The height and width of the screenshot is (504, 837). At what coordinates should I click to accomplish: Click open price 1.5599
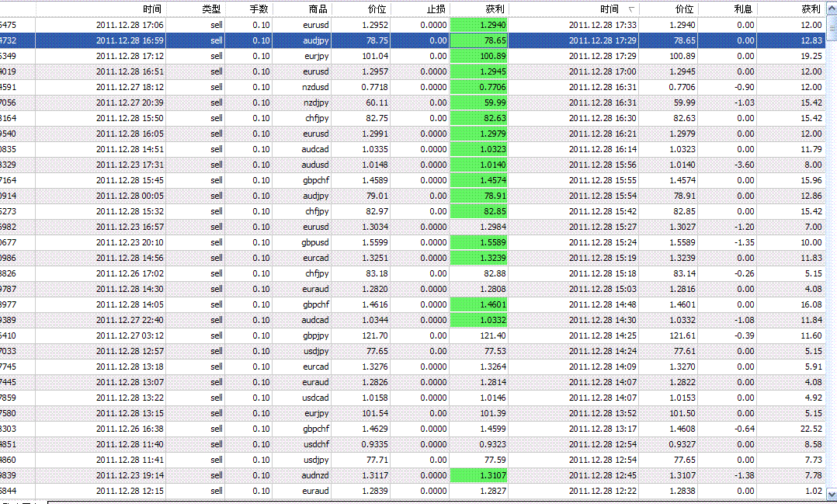pyautogui.click(x=375, y=242)
